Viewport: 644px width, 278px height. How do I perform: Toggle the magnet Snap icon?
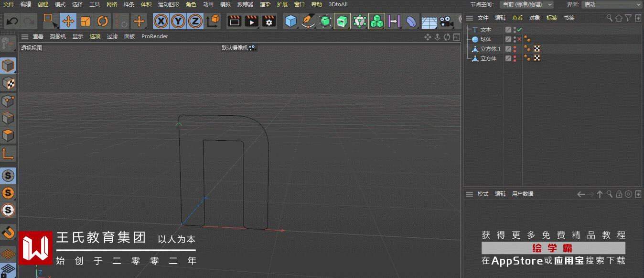[x=8, y=233]
